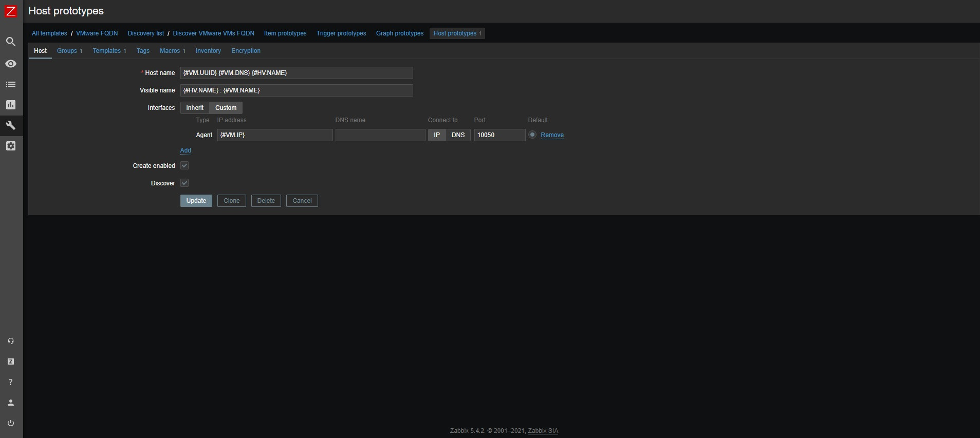Switch to the Groups tab

69,51
